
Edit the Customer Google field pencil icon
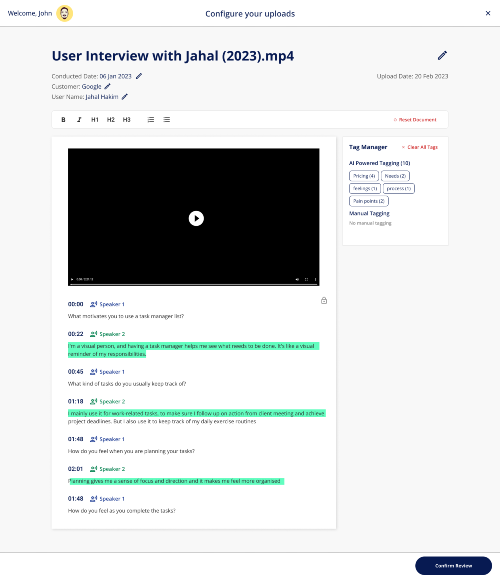pos(107,86)
